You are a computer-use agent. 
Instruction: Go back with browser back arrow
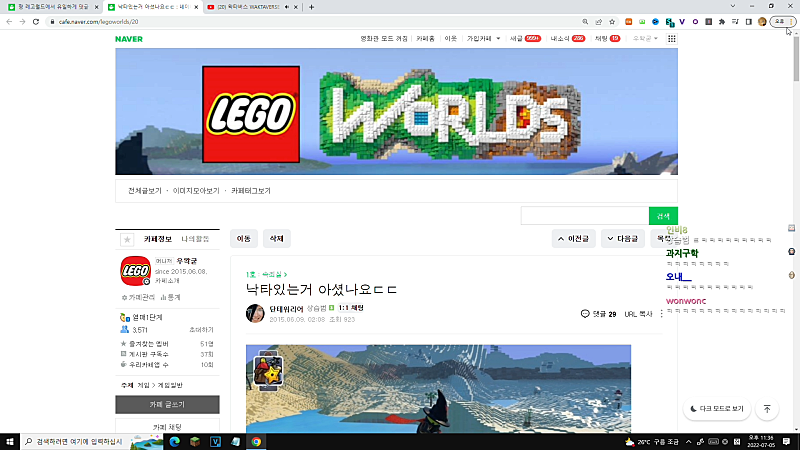point(9,21)
